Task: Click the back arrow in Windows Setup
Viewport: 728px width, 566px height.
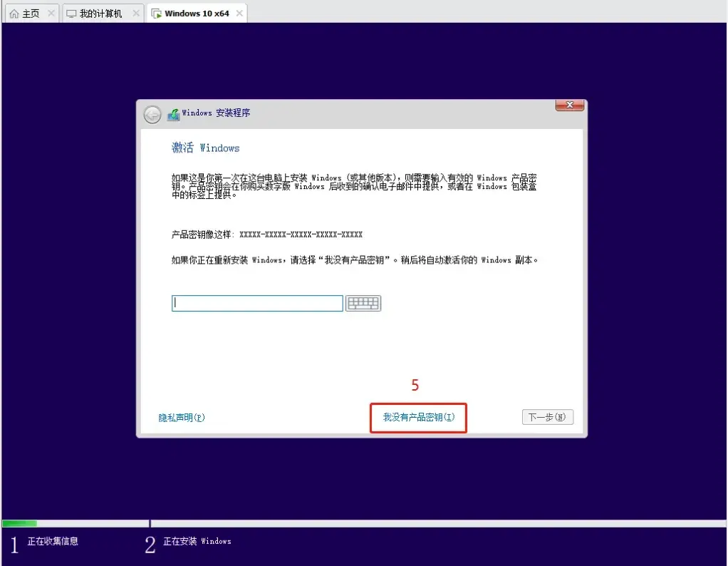Action: click(152, 114)
